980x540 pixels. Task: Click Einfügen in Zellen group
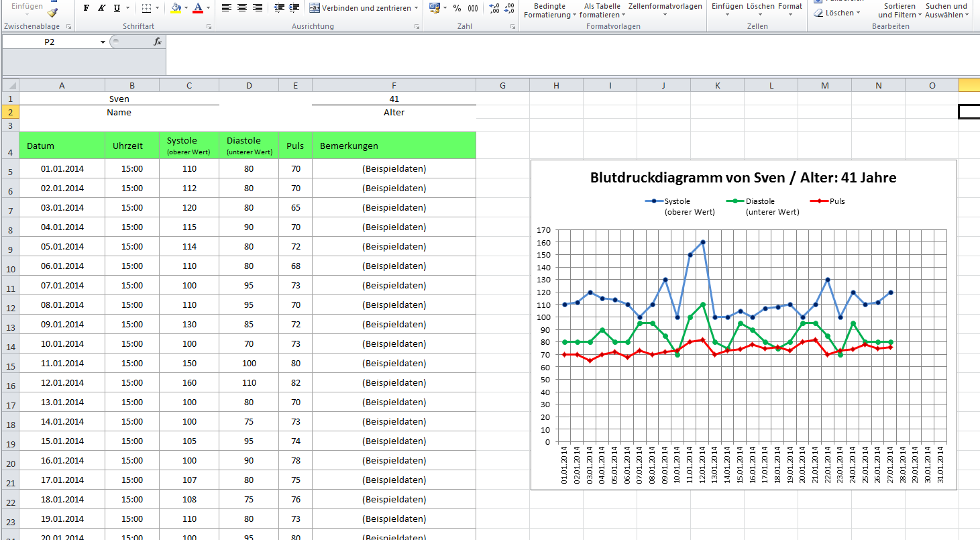click(727, 9)
